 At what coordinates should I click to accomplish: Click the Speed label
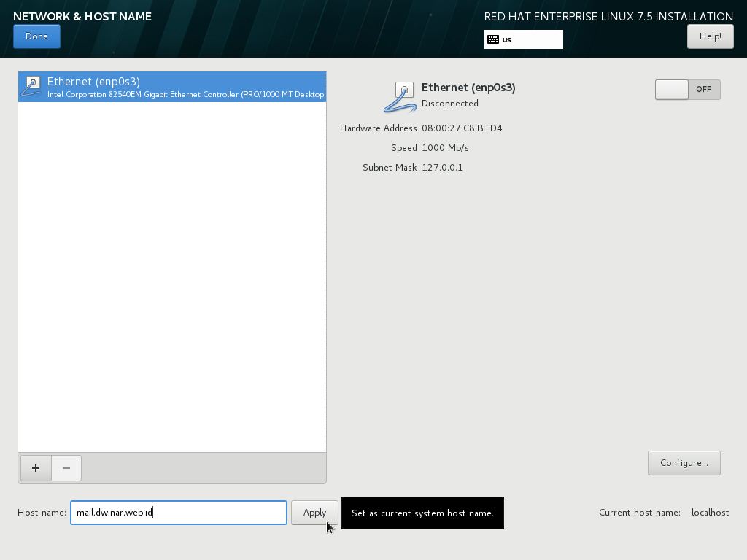[404, 148]
